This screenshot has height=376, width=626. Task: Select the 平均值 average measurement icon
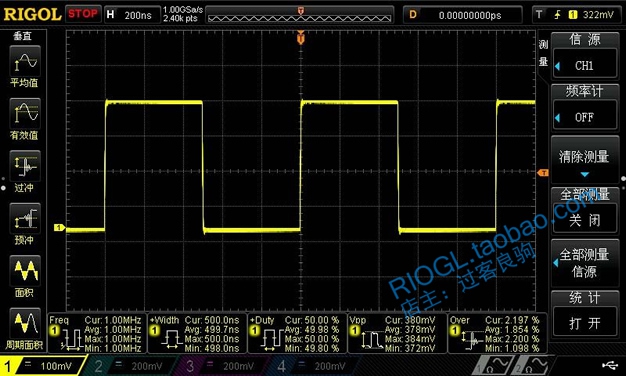point(25,61)
